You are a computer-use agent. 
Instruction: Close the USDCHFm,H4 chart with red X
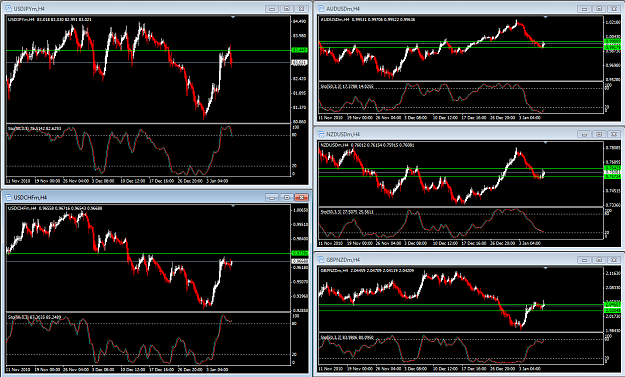tap(302, 197)
